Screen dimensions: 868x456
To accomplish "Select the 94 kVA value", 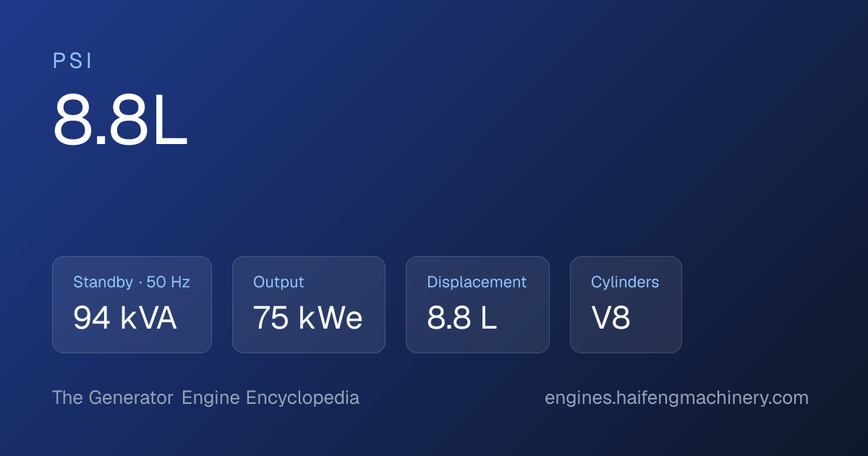I will coord(125,318).
